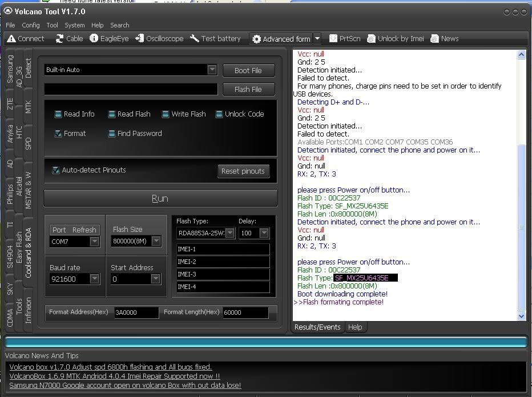Check the Unlock Code option
The image size is (532, 397).
[219, 114]
